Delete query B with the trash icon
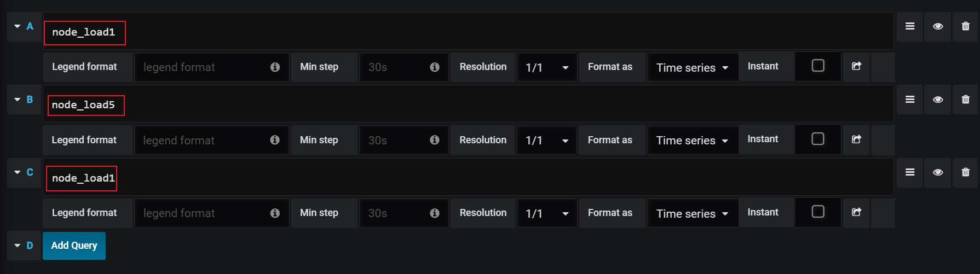This screenshot has height=274, width=980. tap(966, 100)
